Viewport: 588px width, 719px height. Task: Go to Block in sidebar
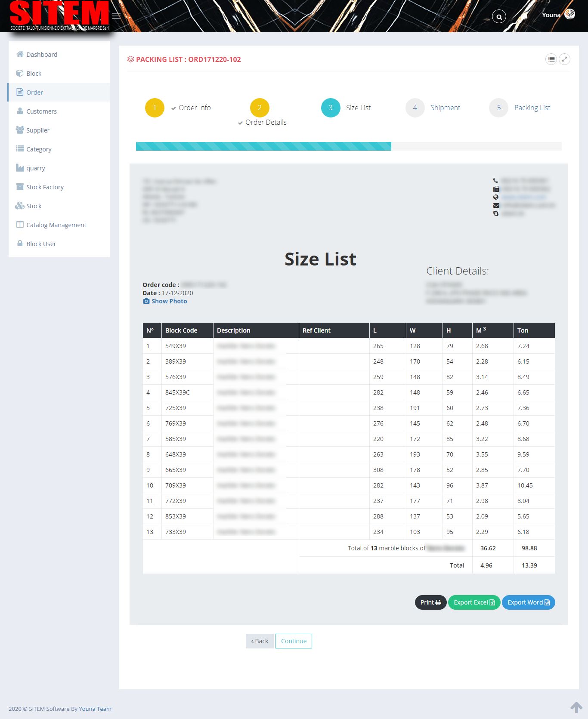tap(34, 74)
